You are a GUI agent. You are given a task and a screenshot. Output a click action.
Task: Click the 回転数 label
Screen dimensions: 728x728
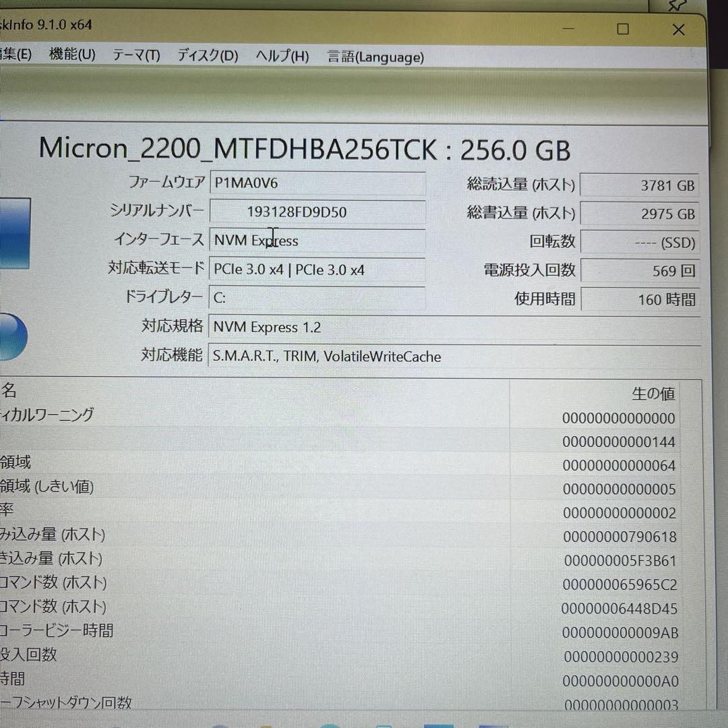click(x=553, y=241)
